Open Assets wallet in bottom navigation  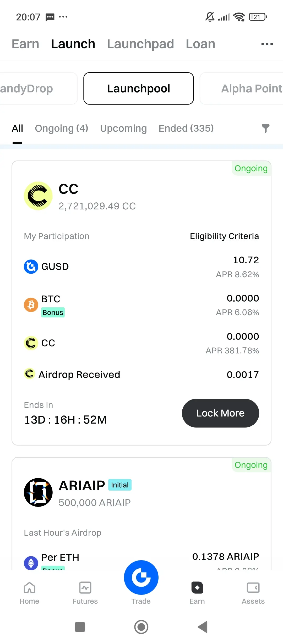coord(253,593)
